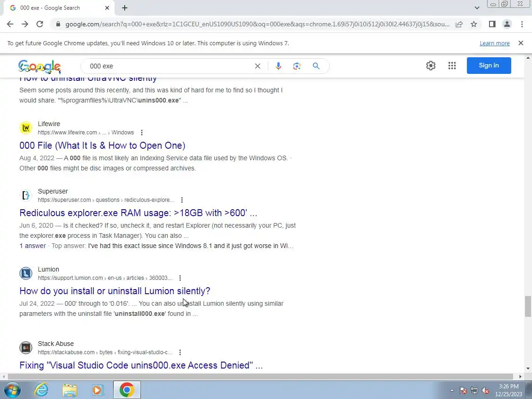This screenshot has height=399, width=532.
Task: Click the Stack Abuse site name text
Action: point(55,344)
